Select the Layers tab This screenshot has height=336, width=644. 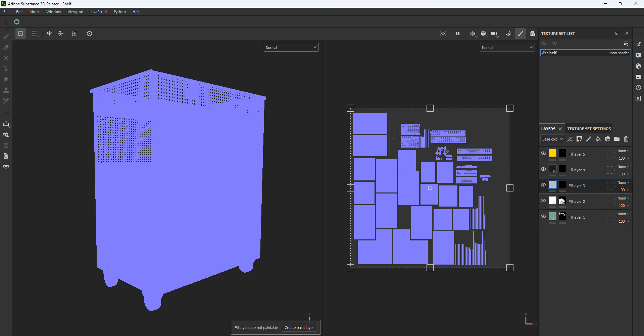coord(548,129)
